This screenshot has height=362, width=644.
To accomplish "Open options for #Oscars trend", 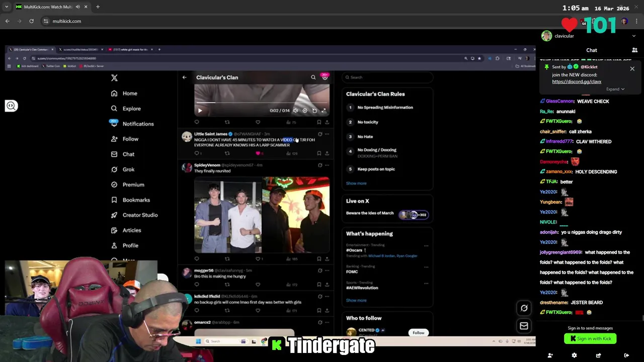I will [426, 246].
